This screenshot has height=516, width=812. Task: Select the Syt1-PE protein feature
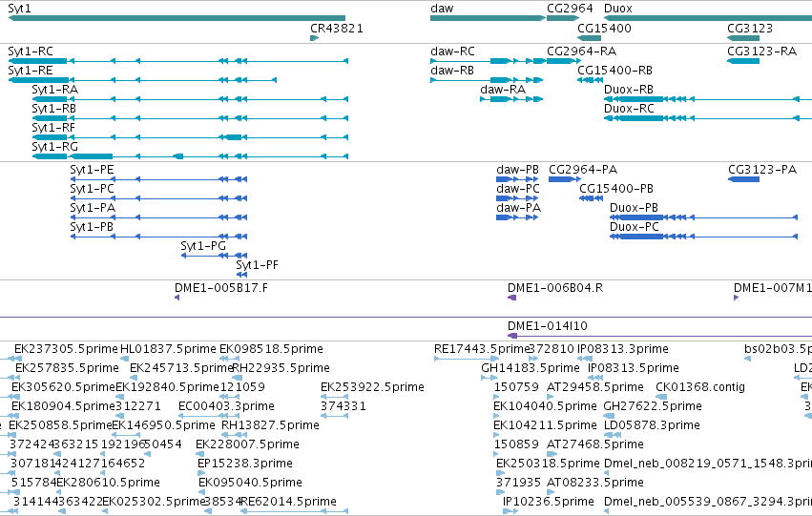pyautogui.click(x=158, y=179)
